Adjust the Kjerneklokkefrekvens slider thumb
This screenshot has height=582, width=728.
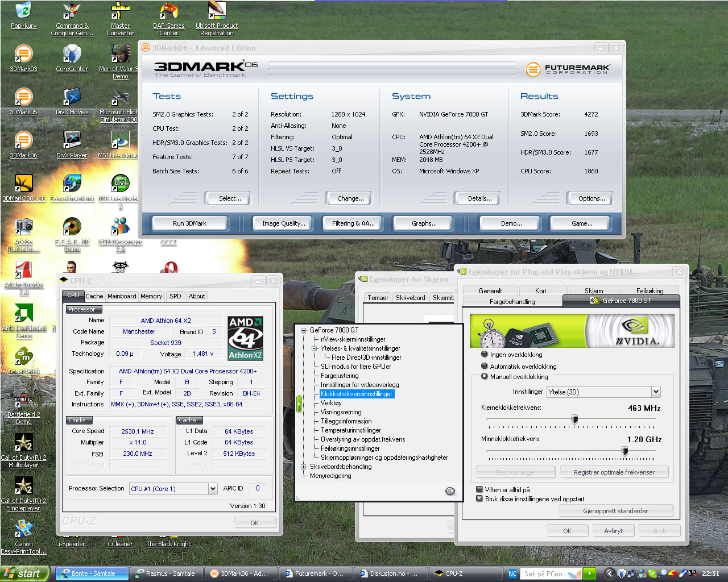tap(574, 419)
